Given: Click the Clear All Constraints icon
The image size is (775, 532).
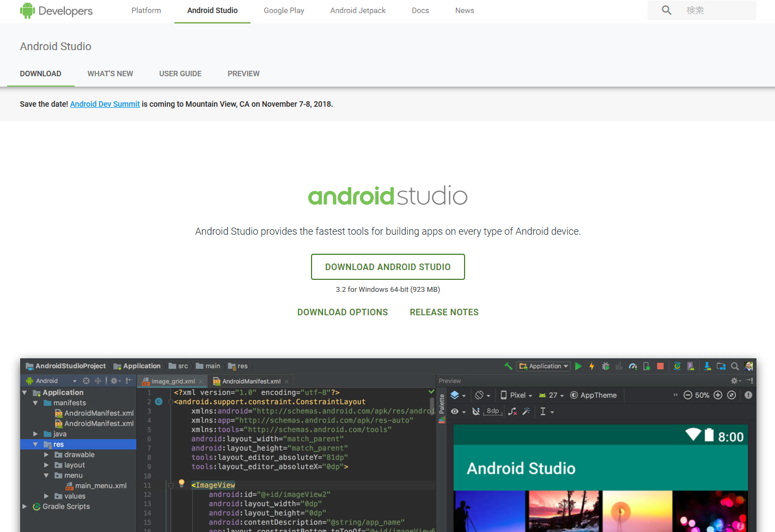Looking at the screenshot, I should click(512, 412).
